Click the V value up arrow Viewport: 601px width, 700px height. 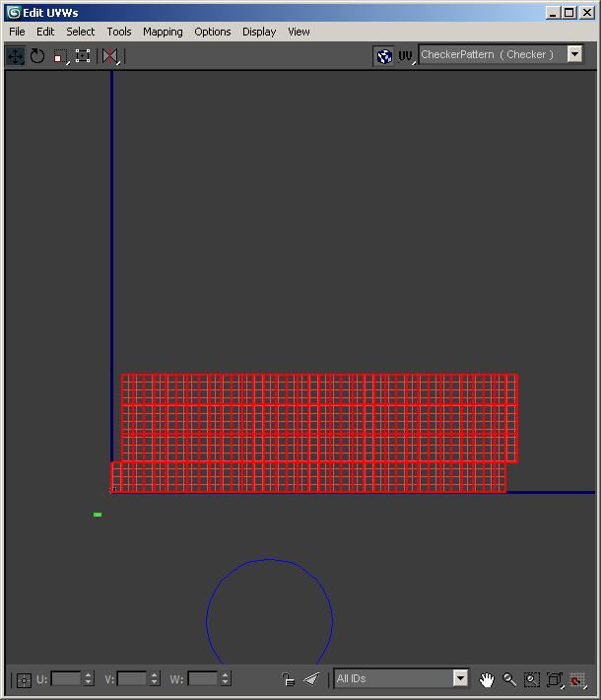point(155,675)
